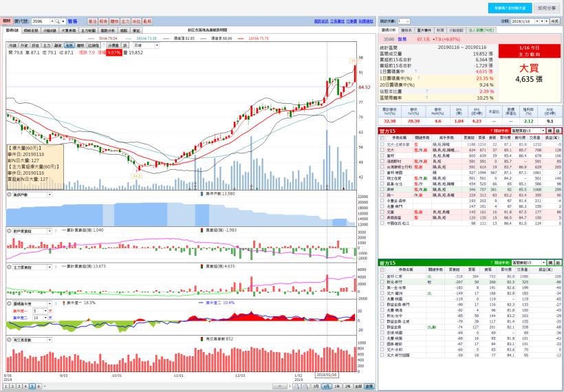Image resolution: width=564 pixels, height=392 pixels.
Task: Open the 如何分享 button at top right
Action: 547,8
